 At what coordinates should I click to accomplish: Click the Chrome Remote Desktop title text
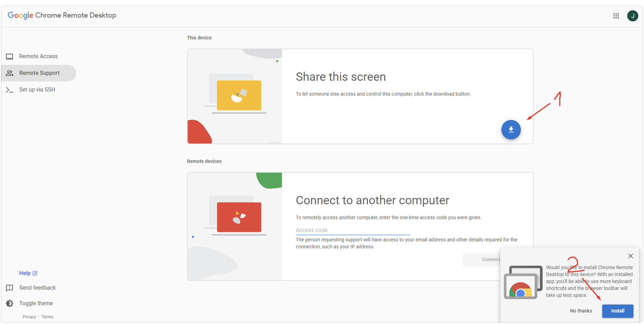tap(76, 15)
